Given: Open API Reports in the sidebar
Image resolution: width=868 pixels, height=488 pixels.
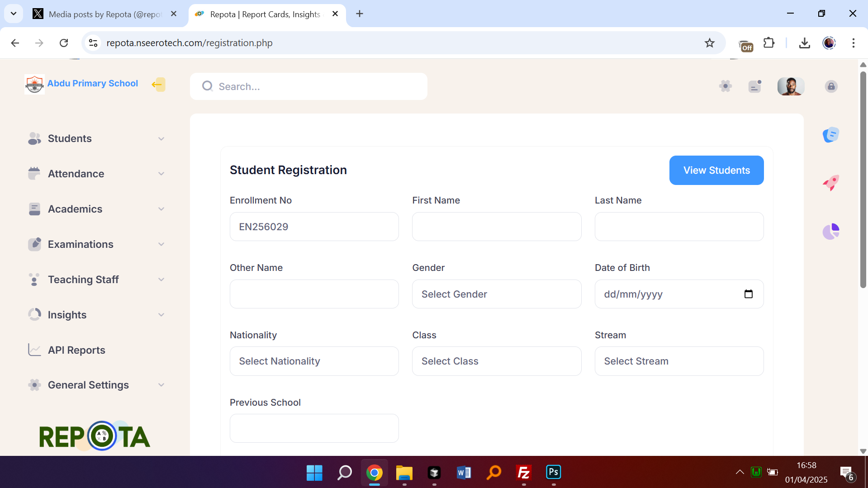Looking at the screenshot, I should pyautogui.click(x=76, y=350).
